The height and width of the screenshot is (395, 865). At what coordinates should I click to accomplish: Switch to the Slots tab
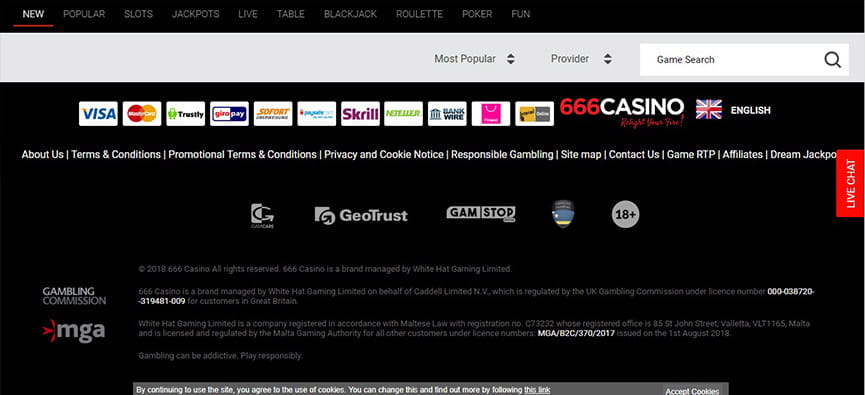(x=138, y=14)
